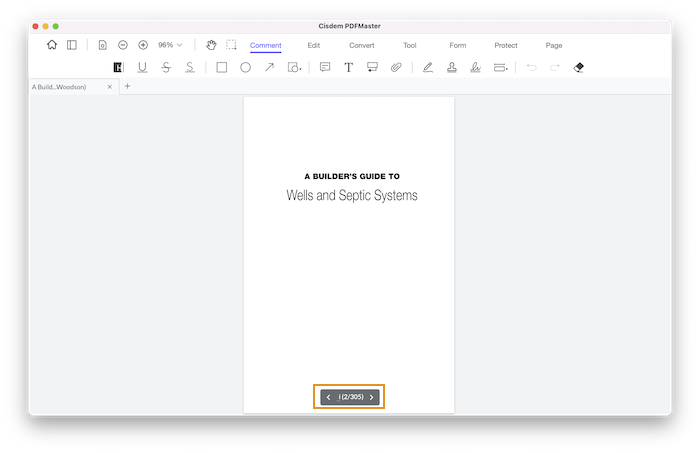Image resolution: width=700 pixels, height=453 pixels.
Task: Open the 96% zoom level dropdown
Action: click(x=170, y=45)
